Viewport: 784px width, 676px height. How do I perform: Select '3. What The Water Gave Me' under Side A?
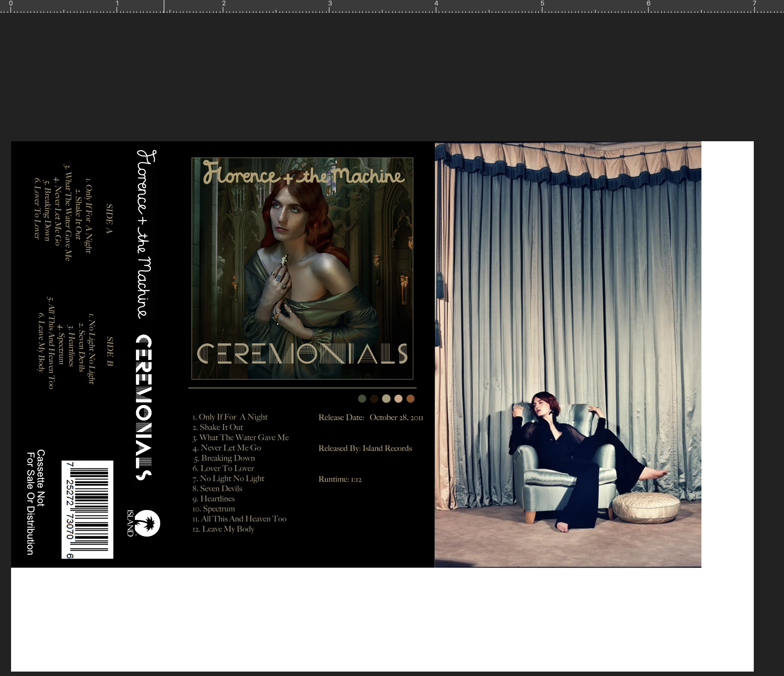tap(67, 212)
